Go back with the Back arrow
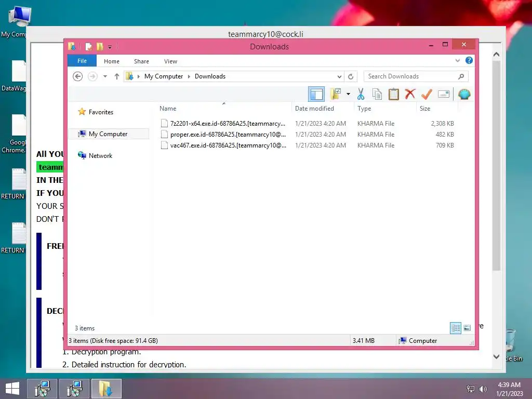This screenshot has height=399, width=532. 78,76
